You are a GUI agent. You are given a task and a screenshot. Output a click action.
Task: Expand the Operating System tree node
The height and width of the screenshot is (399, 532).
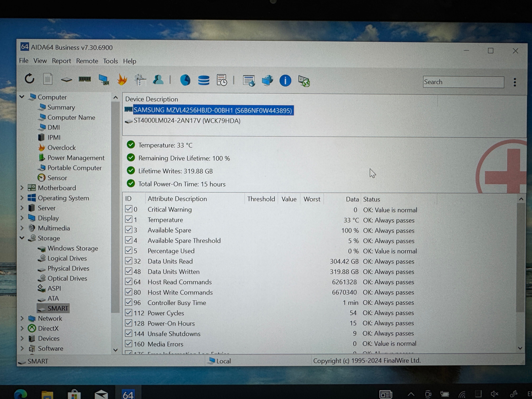tap(22, 198)
